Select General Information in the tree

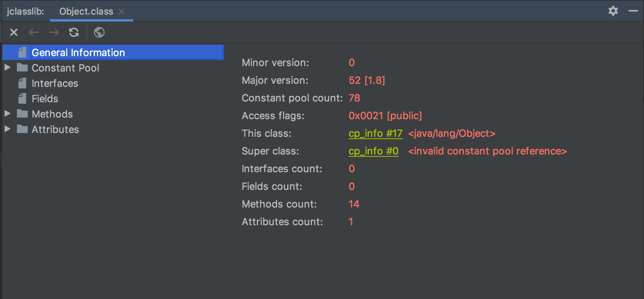78,53
